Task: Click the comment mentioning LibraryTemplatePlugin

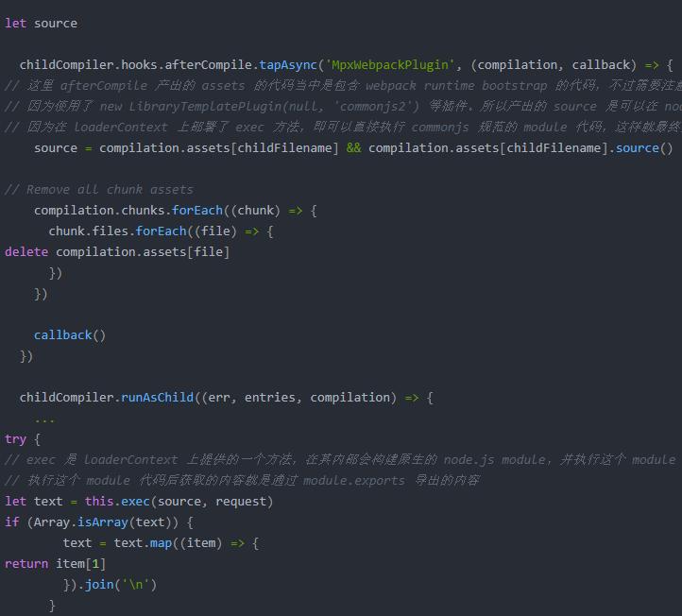Action: (x=343, y=107)
